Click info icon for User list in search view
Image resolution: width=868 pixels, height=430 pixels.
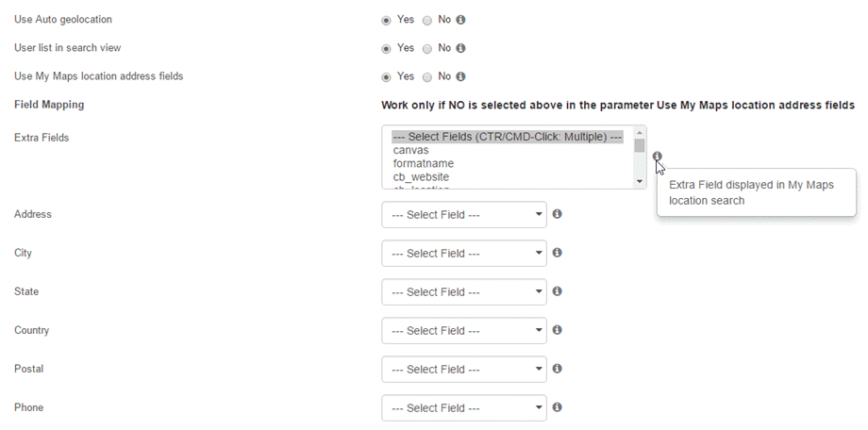[x=460, y=48]
